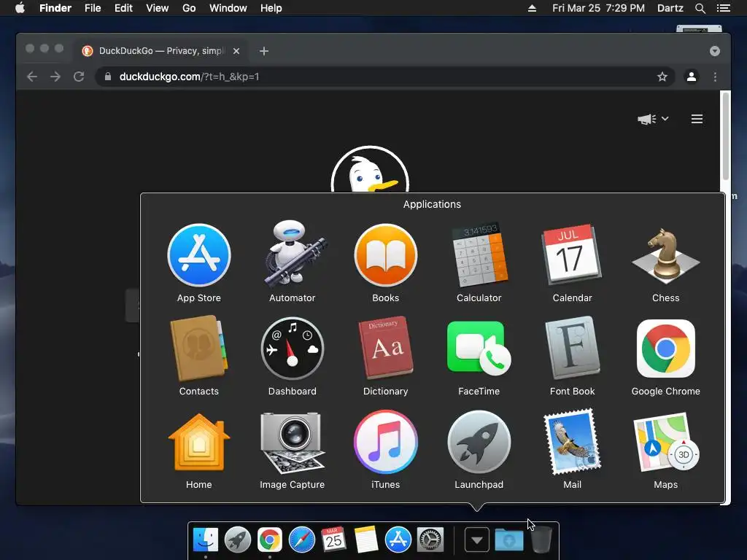
Task: Open File menu in menu bar
Action: pyautogui.click(x=93, y=8)
